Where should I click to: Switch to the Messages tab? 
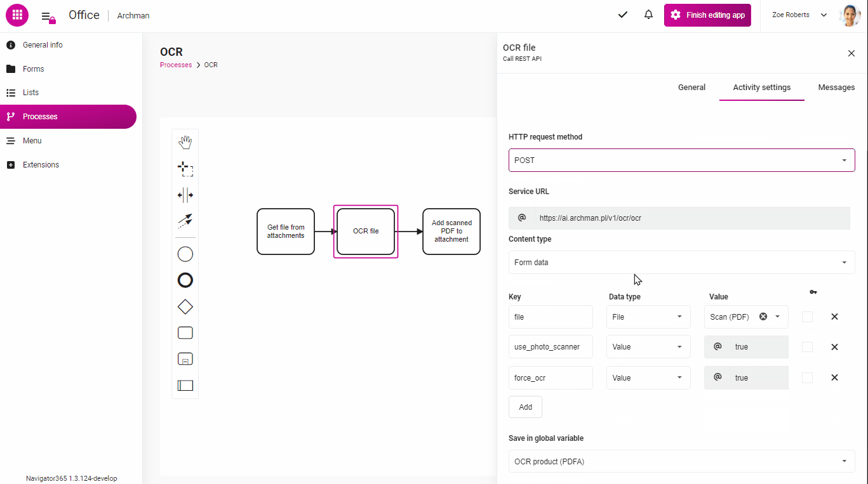tap(836, 88)
